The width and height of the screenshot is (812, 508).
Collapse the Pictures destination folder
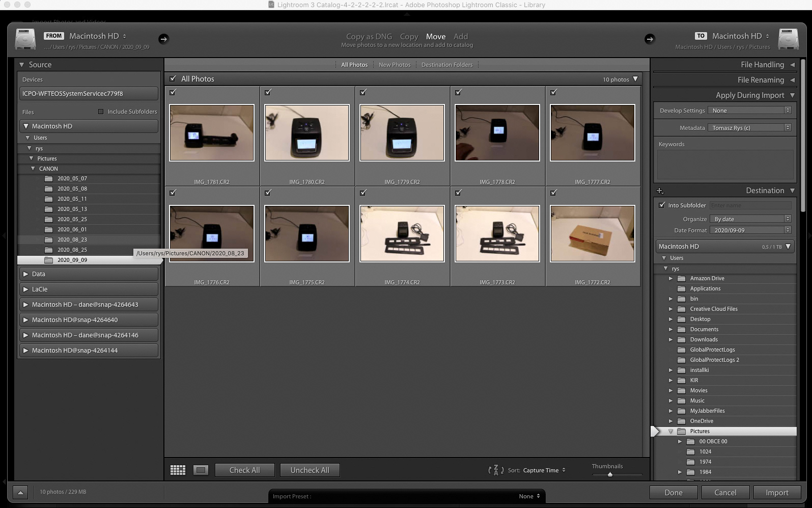pos(670,431)
